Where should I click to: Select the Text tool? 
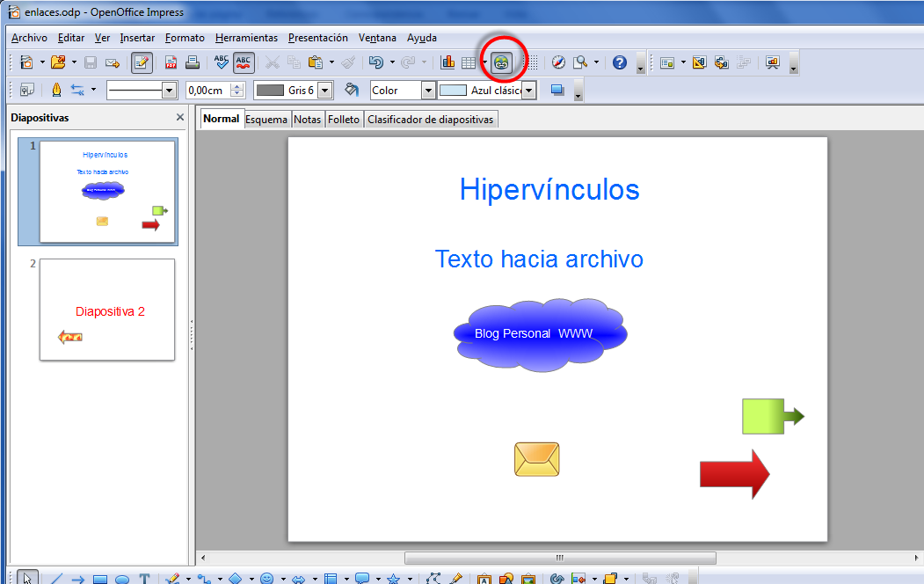tap(144, 579)
